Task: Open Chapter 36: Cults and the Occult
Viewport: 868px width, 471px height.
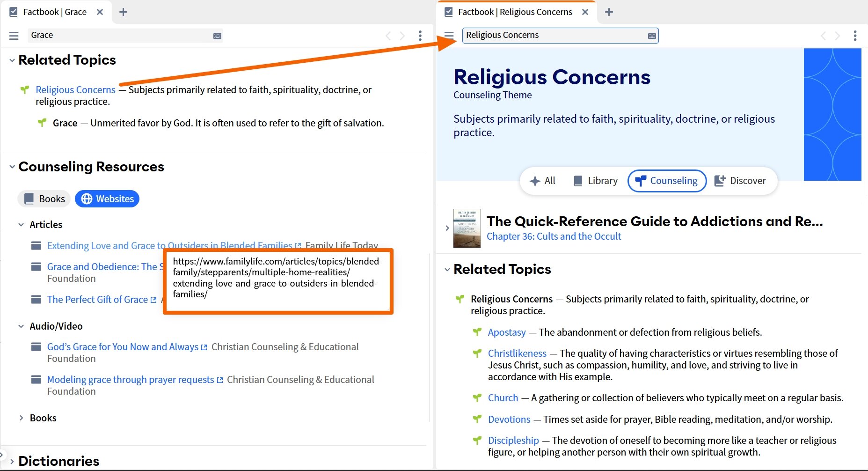Action: 554,236
